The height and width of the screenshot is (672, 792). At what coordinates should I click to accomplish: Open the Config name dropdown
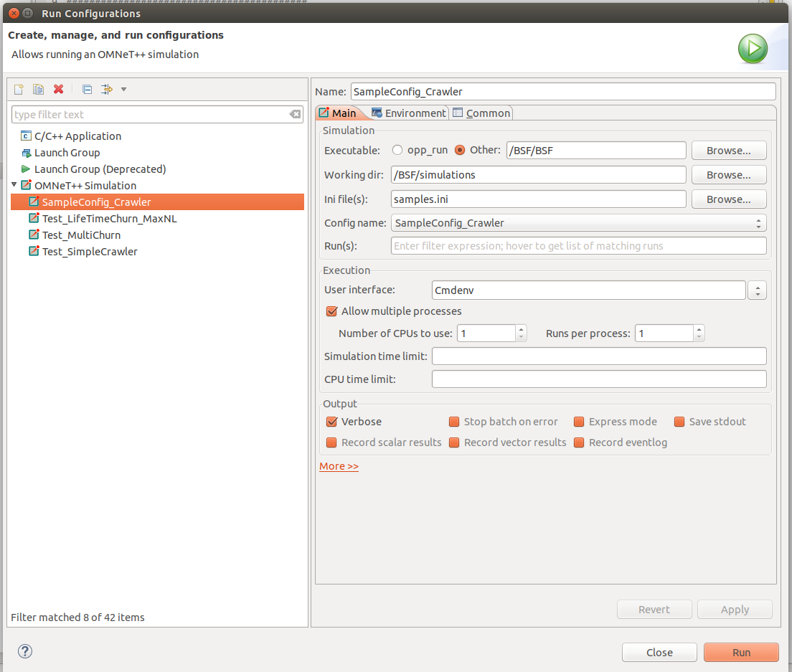pyautogui.click(x=578, y=223)
